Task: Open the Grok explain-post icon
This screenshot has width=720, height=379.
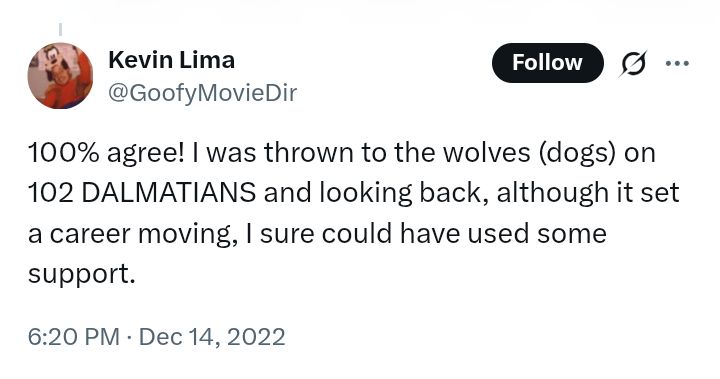Action: 633,63
